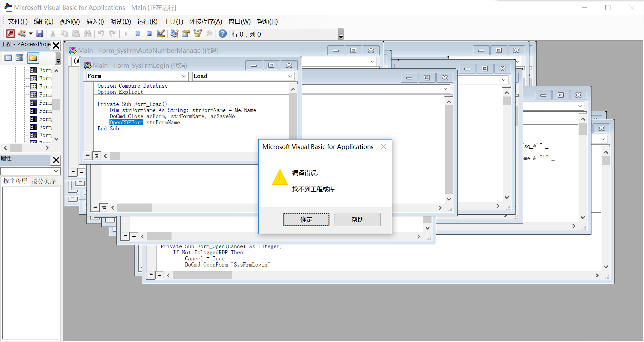
Task: Click Procedure View button in SysFrmLogin window
Action: point(88,155)
